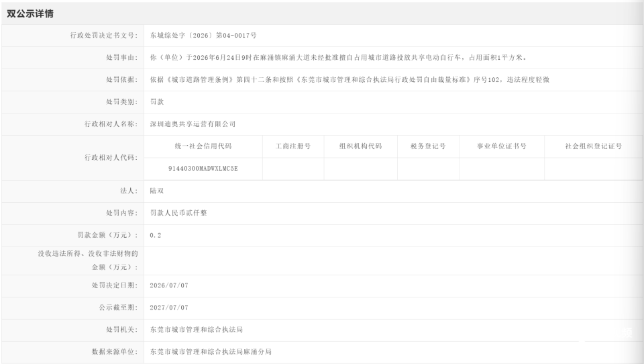Select the decision date 2026/07/07
This screenshot has width=644, height=364.
(169, 285)
